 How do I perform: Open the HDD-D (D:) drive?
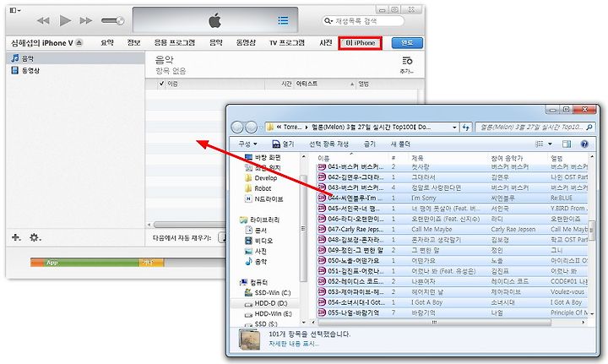coord(266,303)
